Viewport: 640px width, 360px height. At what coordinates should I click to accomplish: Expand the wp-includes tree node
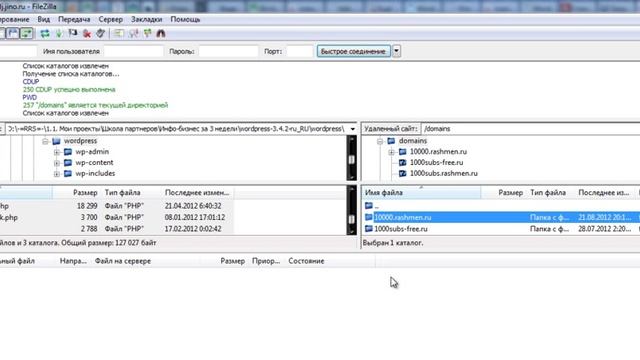(x=57, y=174)
